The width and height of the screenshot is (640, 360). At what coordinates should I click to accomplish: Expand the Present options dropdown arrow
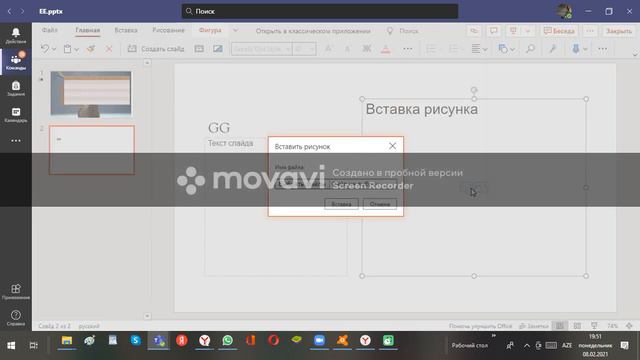pos(527,31)
